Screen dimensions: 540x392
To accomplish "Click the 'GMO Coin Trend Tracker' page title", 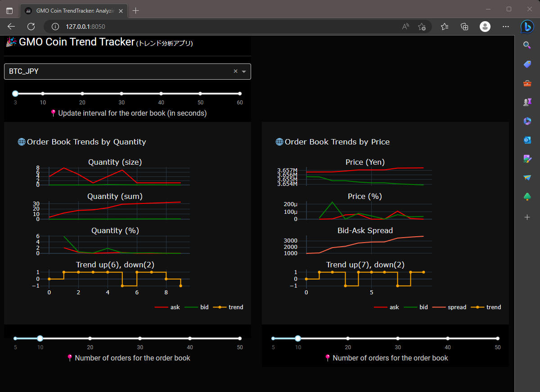I will [77, 42].
